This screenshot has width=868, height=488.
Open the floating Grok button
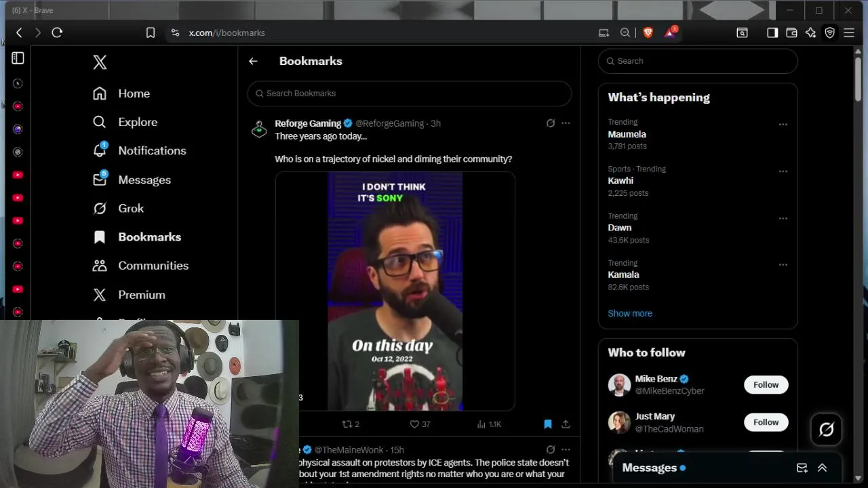826,429
